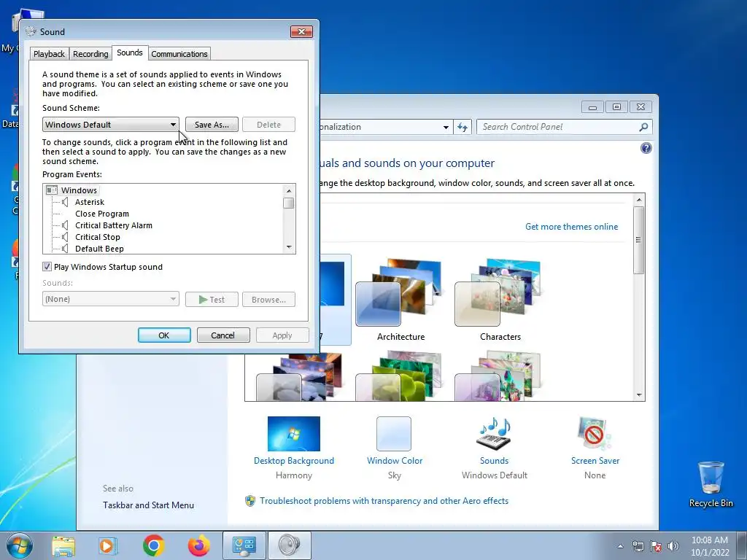The width and height of the screenshot is (747, 560).
Task: Click the speaker icon next to Critical Stop
Action: pos(65,237)
